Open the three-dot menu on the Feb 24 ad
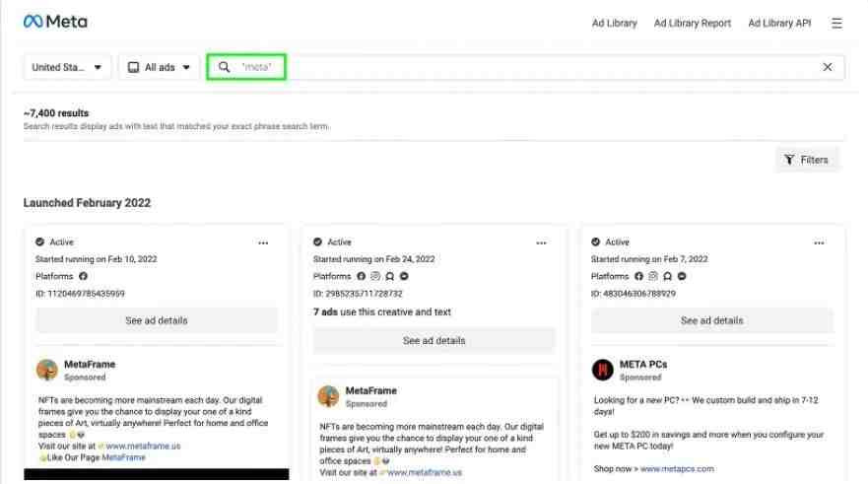868x484 pixels. (x=542, y=242)
